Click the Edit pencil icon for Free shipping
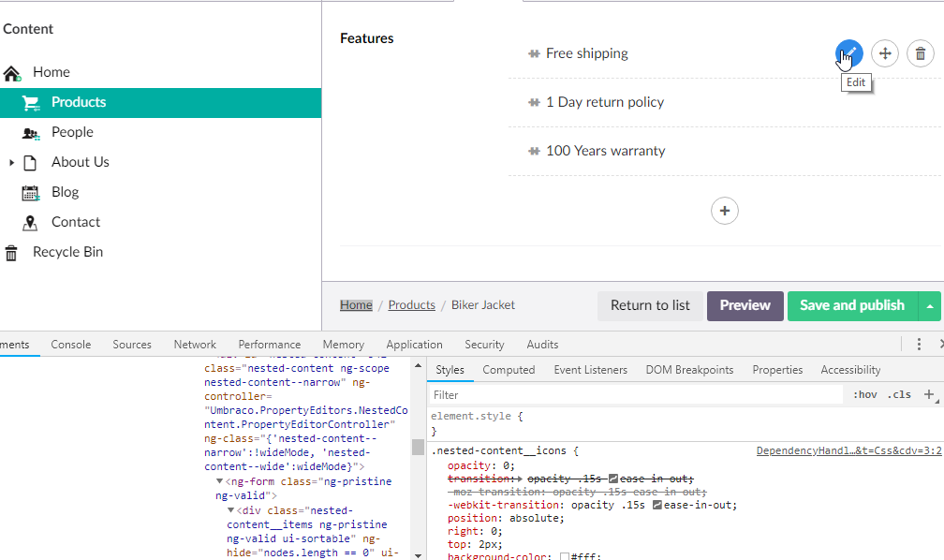944x560 pixels. pyautogui.click(x=848, y=53)
